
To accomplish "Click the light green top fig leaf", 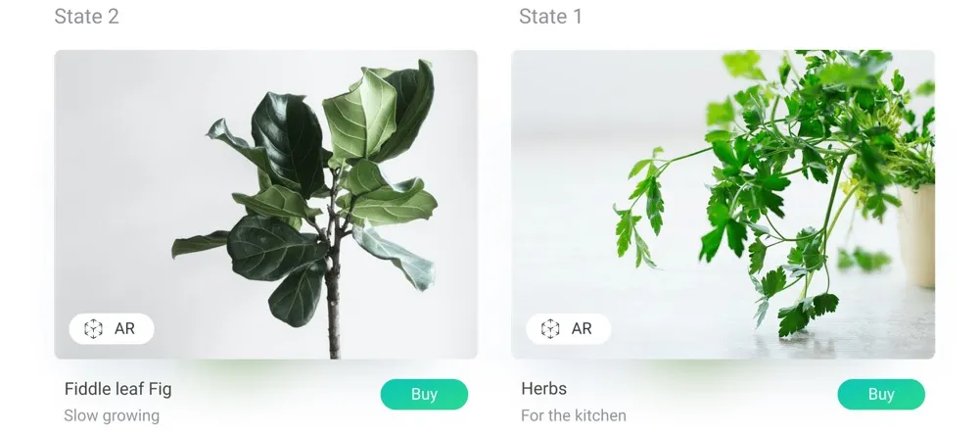I will click(x=360, y=114).
